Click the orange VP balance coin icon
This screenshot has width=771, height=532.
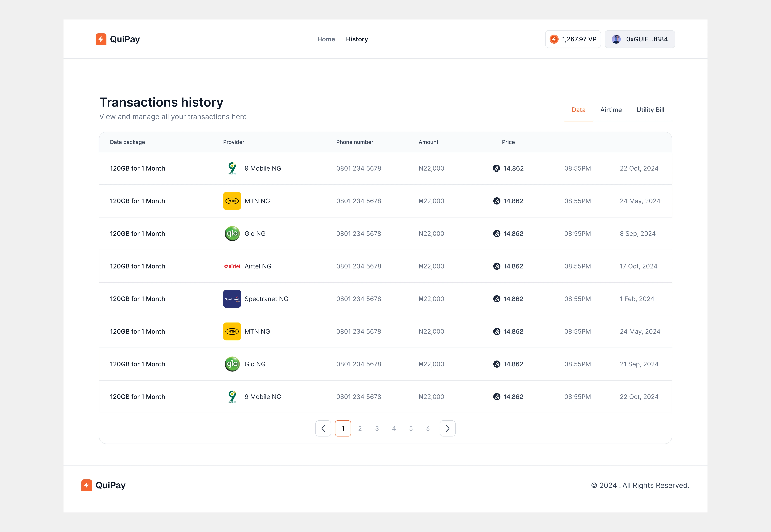click(554, 39)
